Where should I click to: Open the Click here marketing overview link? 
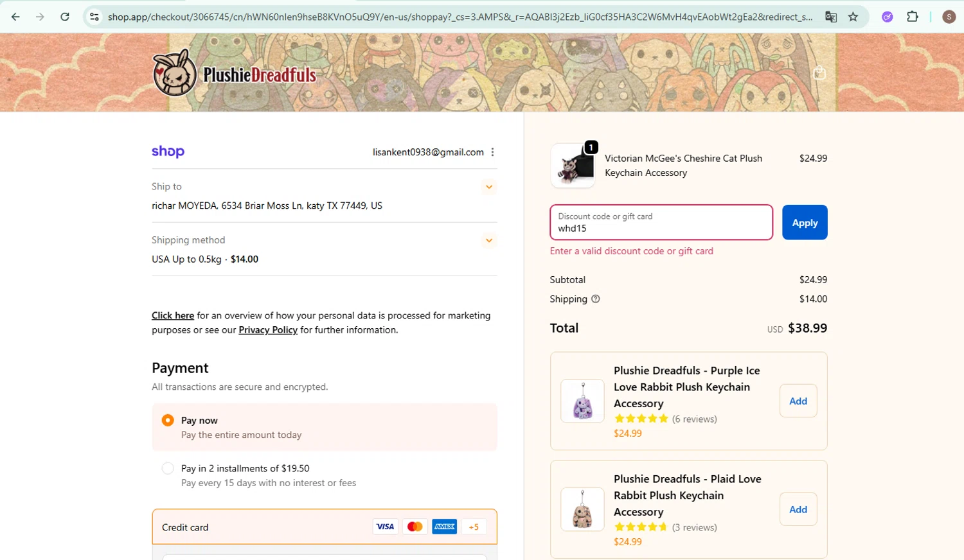[173, 315]
